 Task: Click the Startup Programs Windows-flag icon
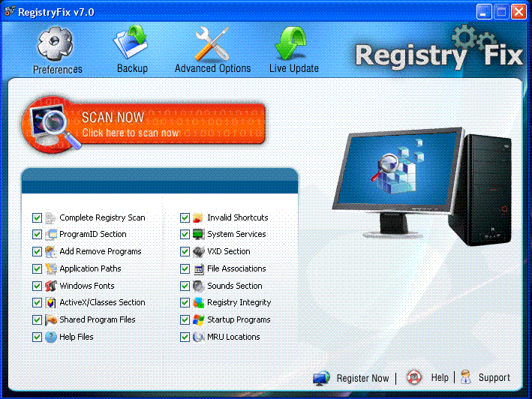[x=198, y=319]
